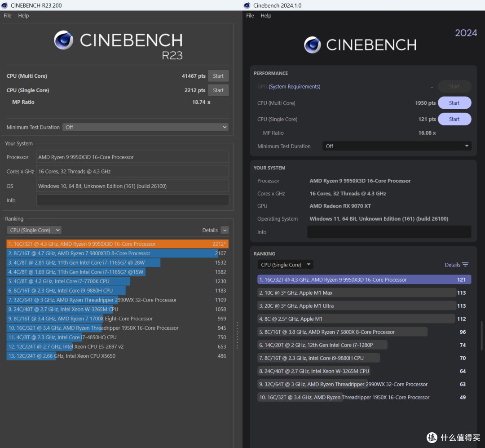Open the System Requirements link
The width and height of the screenshot is (485, 448).
[x=294, y=86]
